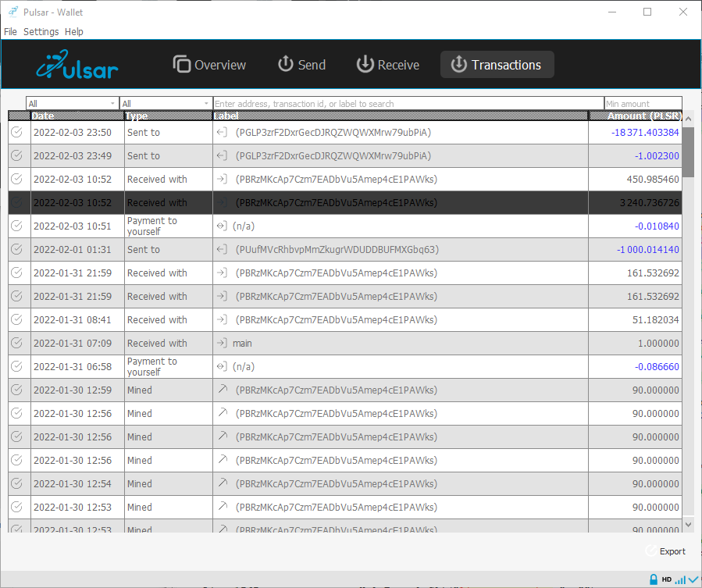Screen dimensions: 702x588
Task: Click the address PUufMVcRhbvpMmZkugrWDUDDBUFMXGbq63
Action: tap(337, 249)
